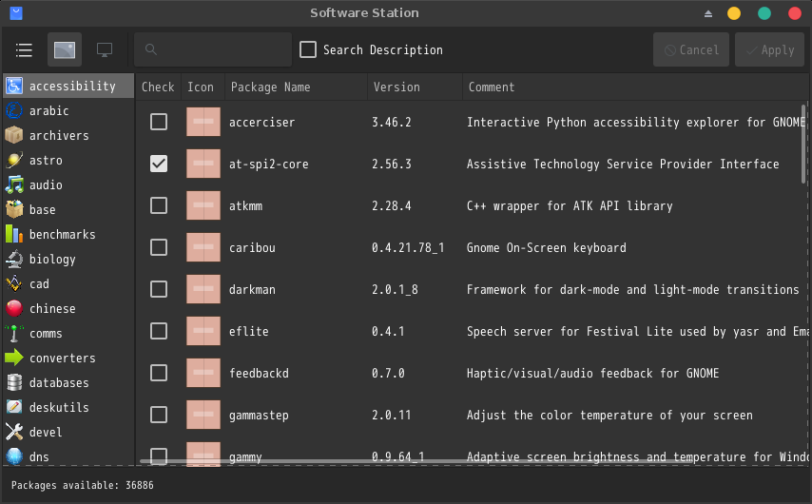
Task: Click the gammastep color temperature comment
Action: tap(609, 416)
